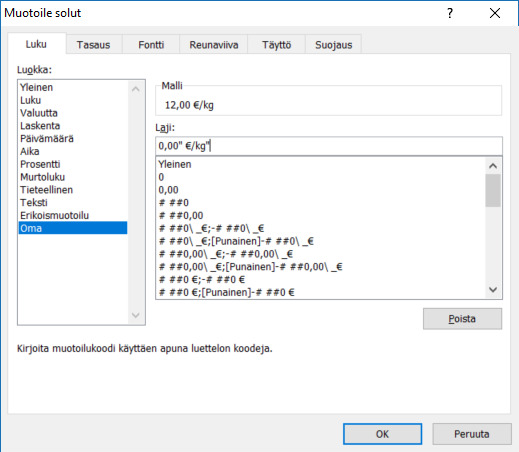Click in the Laji format code field

click(x=329, y=146)
